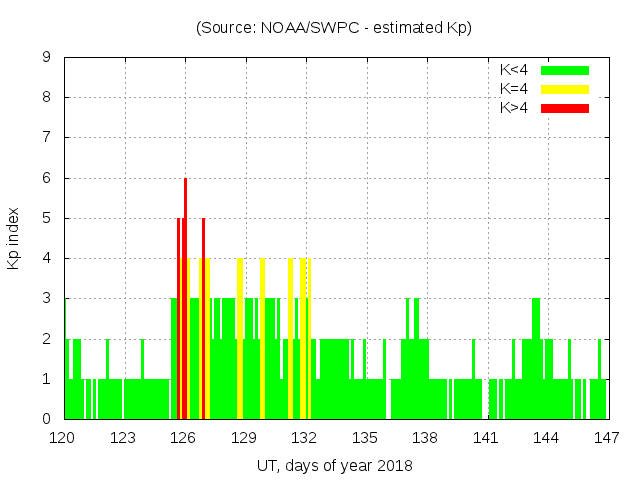Click the 'Kp index' y-axis label
The height and width of the screenshot is (480, 640).
(x=14, y=238)
